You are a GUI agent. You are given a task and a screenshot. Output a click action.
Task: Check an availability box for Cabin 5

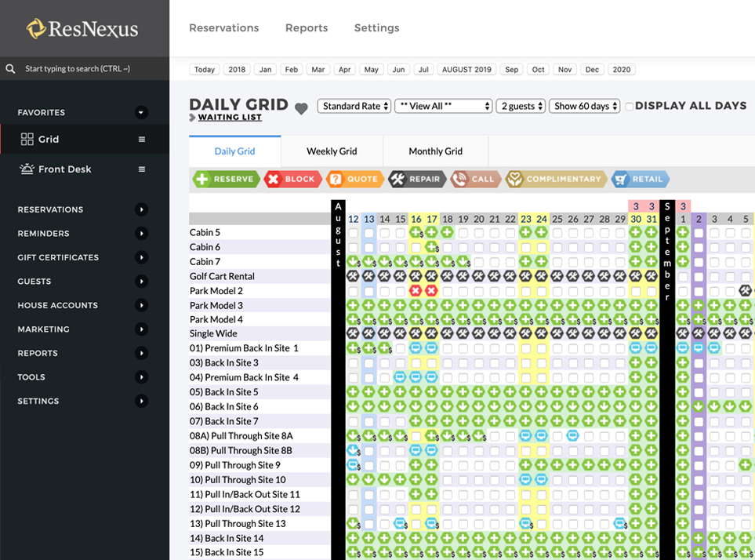[x=354, y=232]
